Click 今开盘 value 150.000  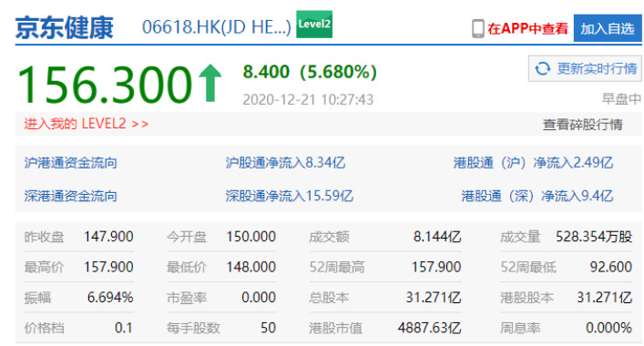coord(250,237)
